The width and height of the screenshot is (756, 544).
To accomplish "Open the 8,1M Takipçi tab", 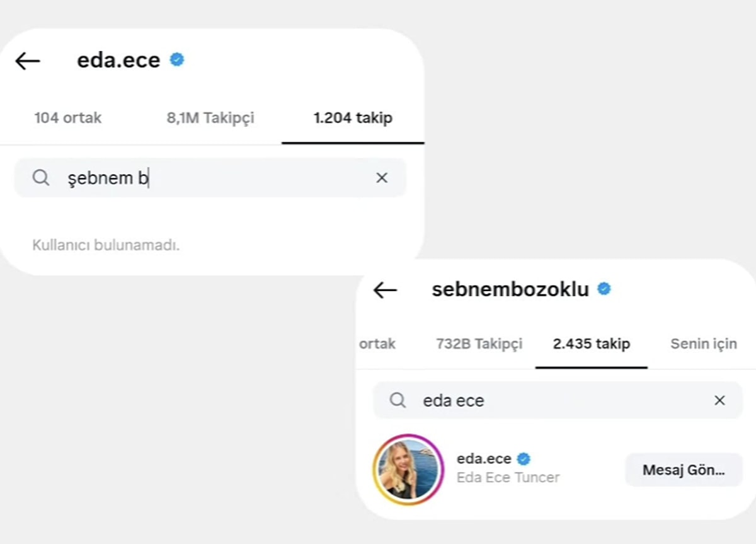I will 210,118.
